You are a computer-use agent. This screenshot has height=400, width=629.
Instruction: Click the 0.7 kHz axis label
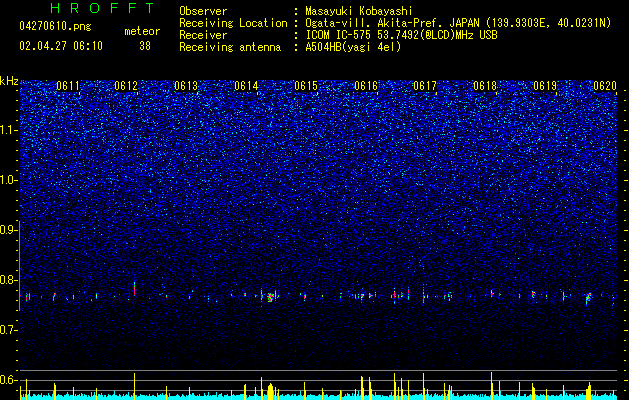pyautogui.click(x=8, y=330)
